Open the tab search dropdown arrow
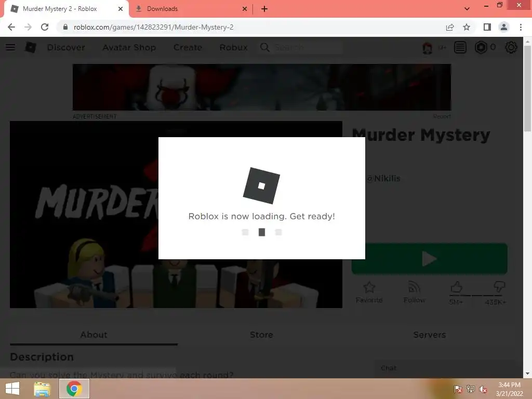 click(467, 9)
